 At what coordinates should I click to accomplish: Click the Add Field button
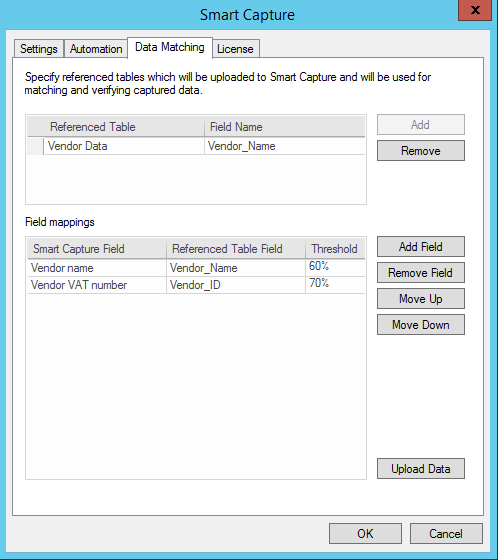[421, 246]
